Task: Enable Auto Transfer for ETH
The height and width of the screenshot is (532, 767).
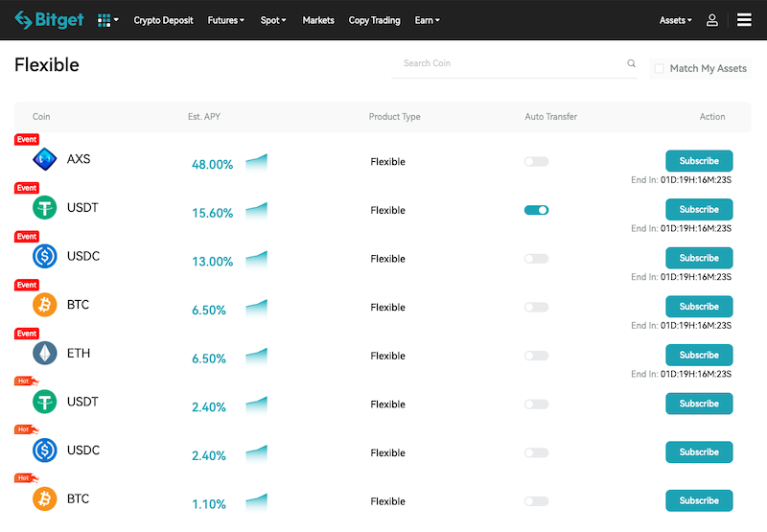Action: click(536, 356)
